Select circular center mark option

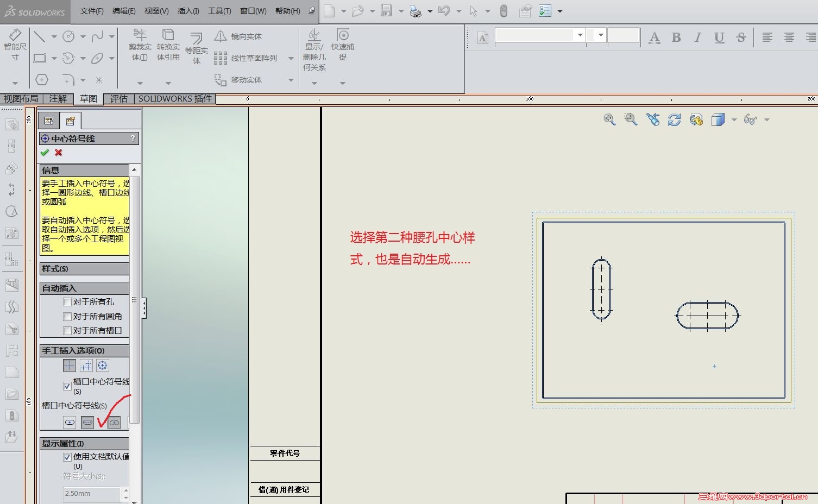click(x=103, y=366)
